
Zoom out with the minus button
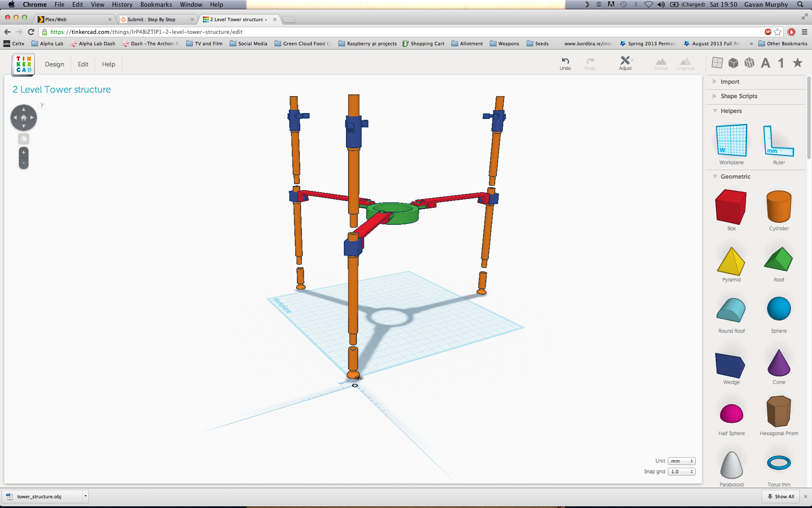pyautogui.click(x=24, y=163)
